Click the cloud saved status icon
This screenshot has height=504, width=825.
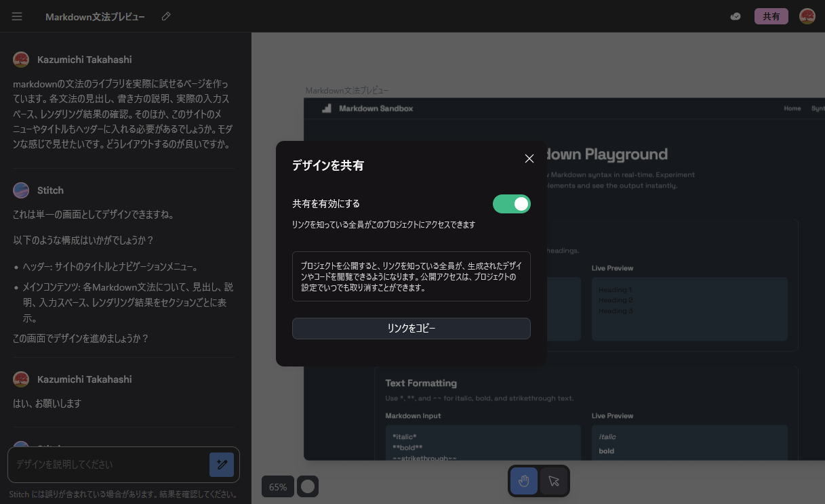(735, 16)
